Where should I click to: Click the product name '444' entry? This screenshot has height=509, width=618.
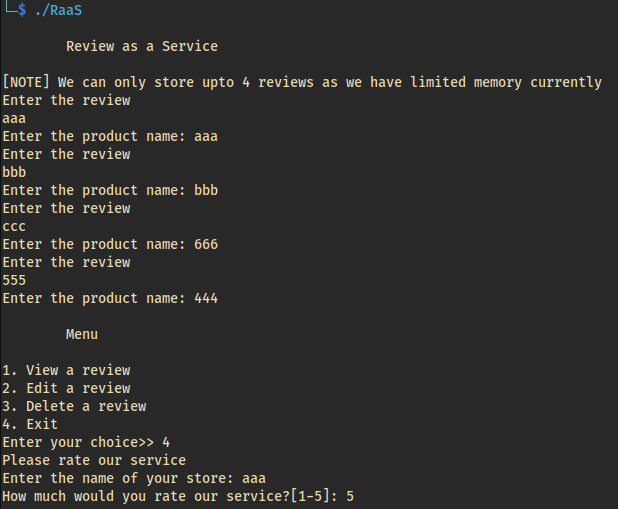(x=206, y=298)
